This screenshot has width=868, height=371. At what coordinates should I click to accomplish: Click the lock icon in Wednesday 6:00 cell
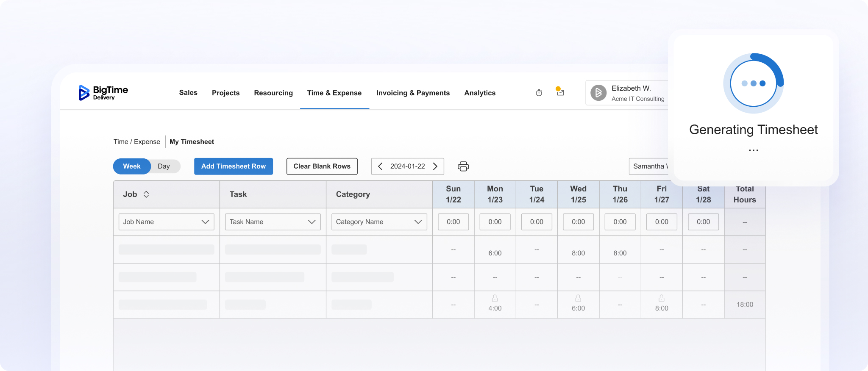[578, 299]
